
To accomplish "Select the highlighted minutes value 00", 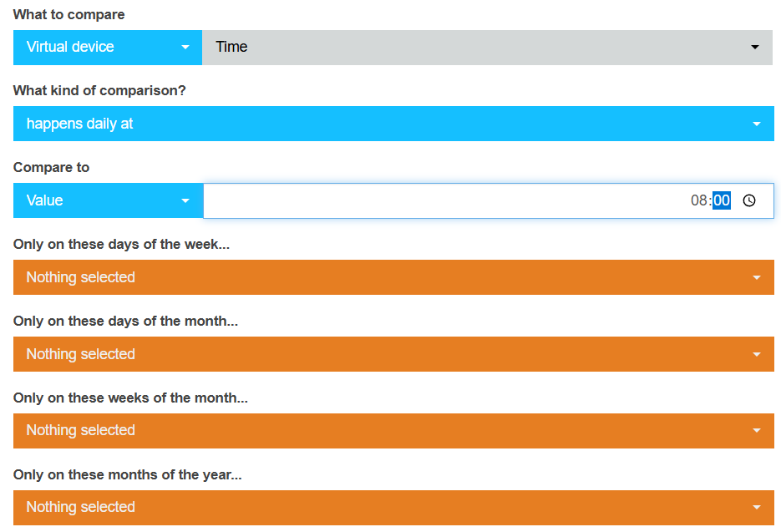I will coord(722,200).
